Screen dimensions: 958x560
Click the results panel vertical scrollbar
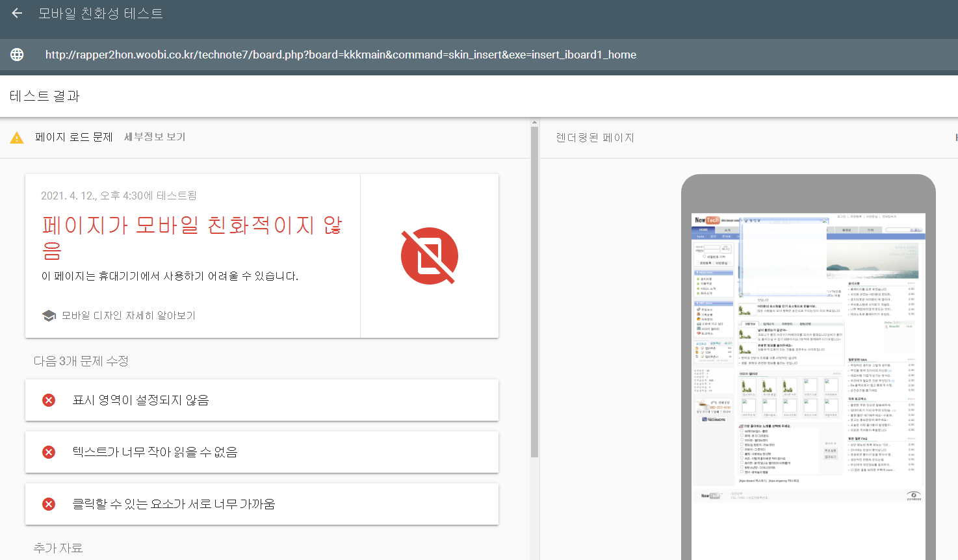[x=535, y=292]
